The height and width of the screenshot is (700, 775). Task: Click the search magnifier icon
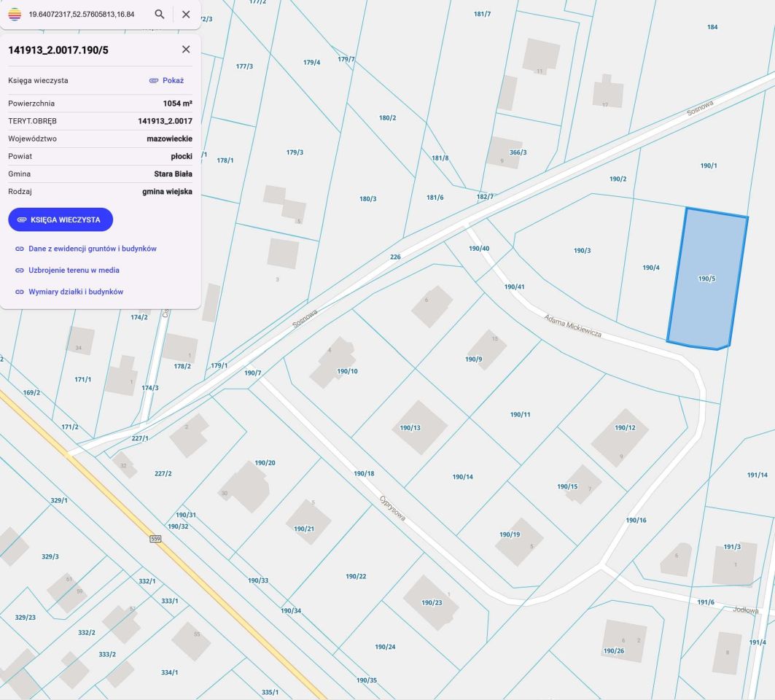click(x=159, y=15)
